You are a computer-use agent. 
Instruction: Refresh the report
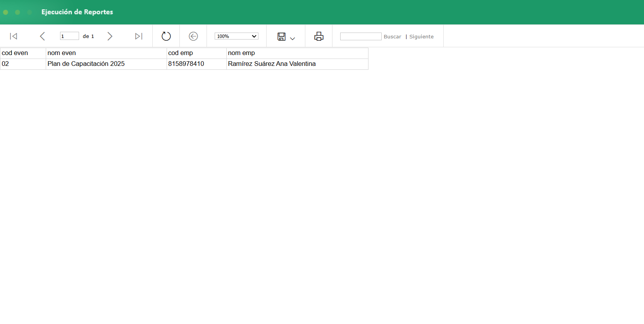tap(166, 36)
